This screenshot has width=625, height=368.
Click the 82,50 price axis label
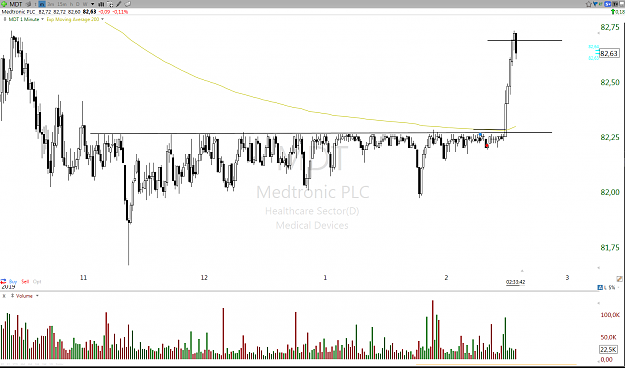(x=610, y=83)
